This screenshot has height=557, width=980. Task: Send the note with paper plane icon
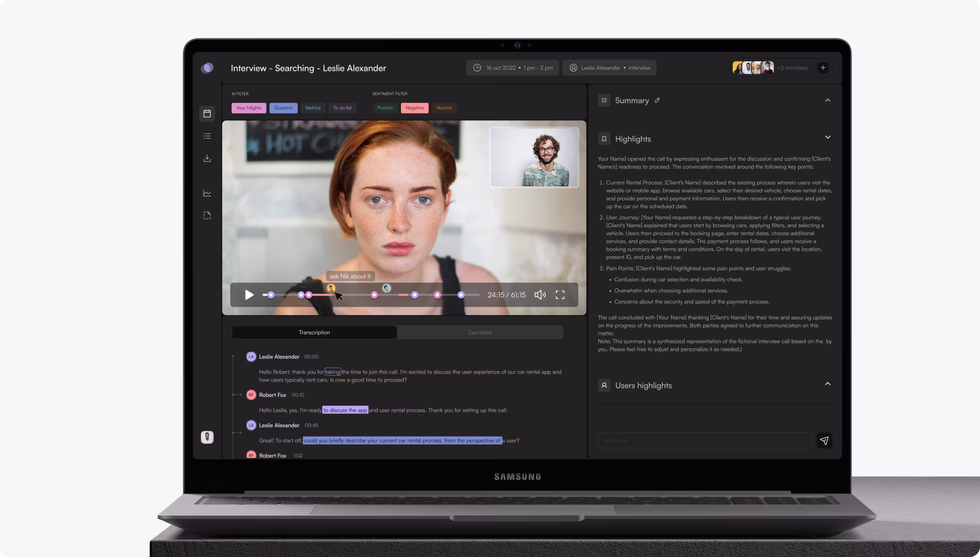[x=824, y=441]
